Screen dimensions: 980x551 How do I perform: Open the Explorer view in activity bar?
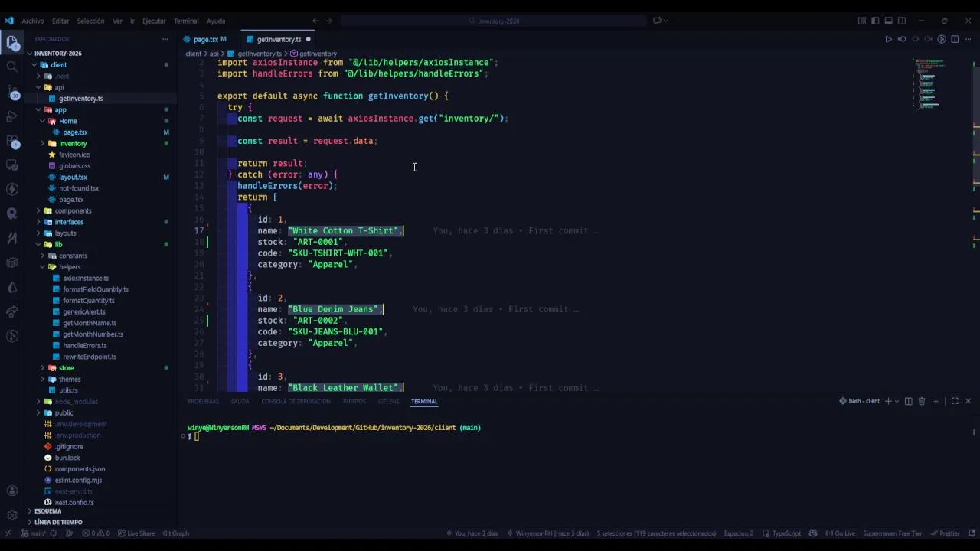[x=12, y=43]
